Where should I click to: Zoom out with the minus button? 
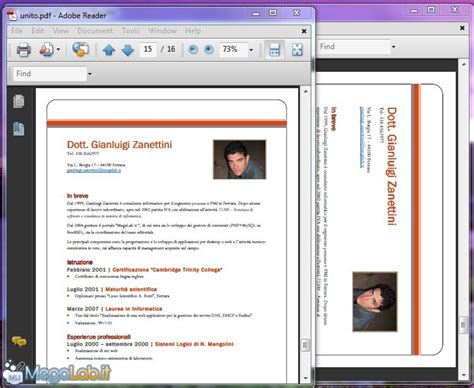coord(193,50)
